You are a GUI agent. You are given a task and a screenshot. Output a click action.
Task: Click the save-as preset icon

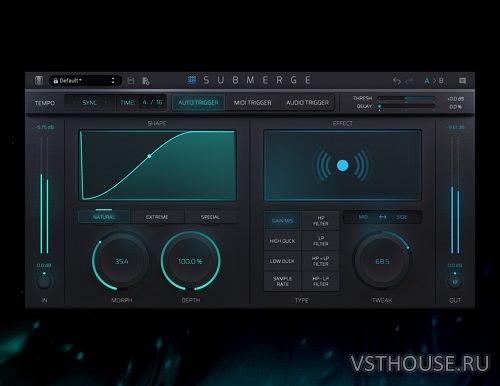[x=146, y=81]
